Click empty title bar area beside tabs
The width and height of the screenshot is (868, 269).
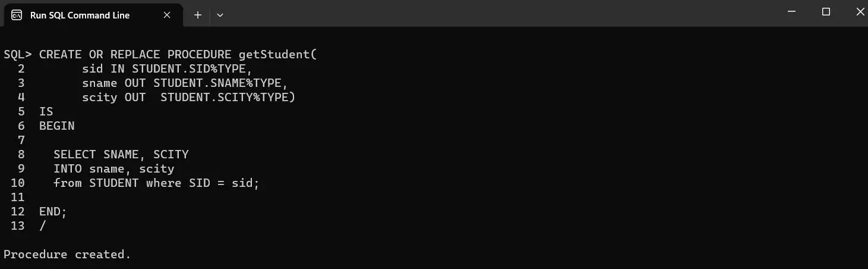coord(499,13)
